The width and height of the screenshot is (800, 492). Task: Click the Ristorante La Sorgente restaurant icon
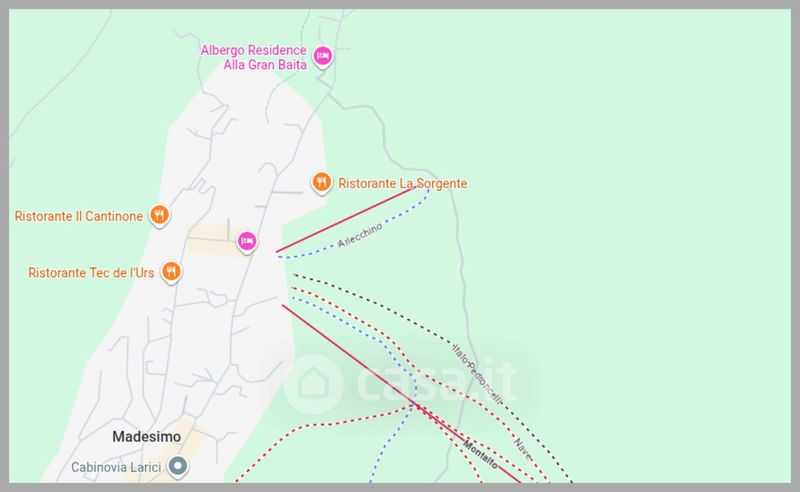click(x=321, y=182)
